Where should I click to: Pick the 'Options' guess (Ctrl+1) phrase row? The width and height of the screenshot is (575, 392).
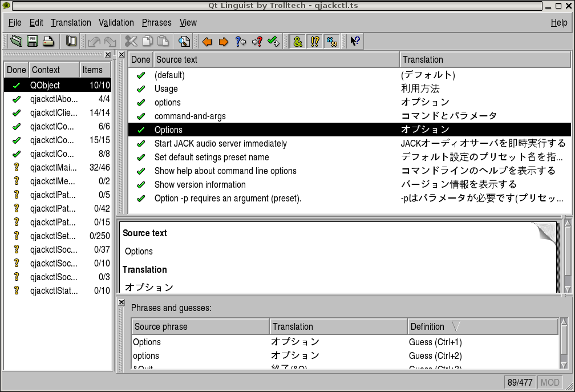345,342
